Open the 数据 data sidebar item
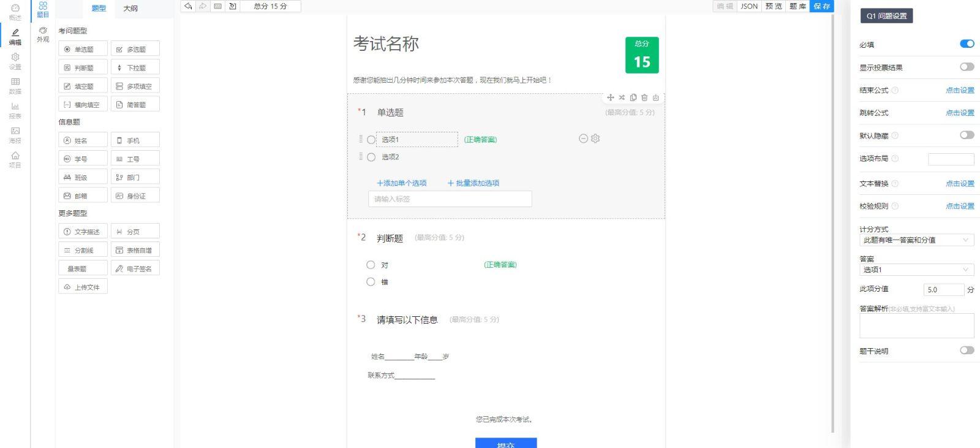980x448 pixels. [15, 86]
